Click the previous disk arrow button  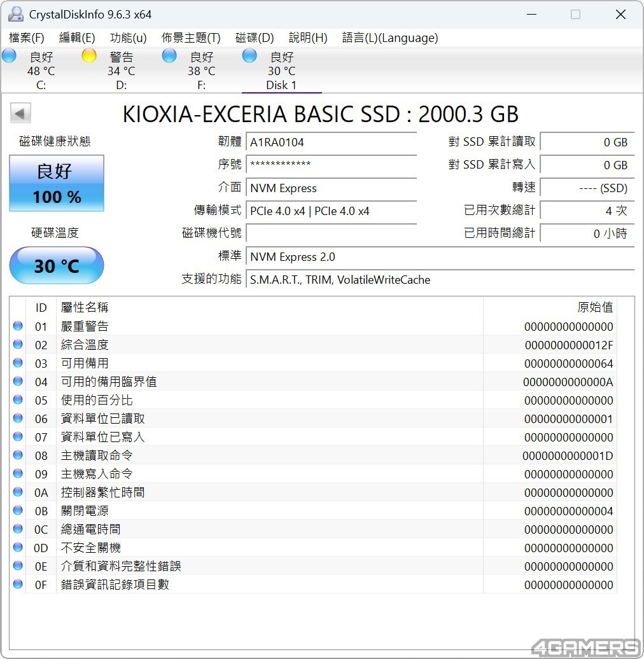20,114
